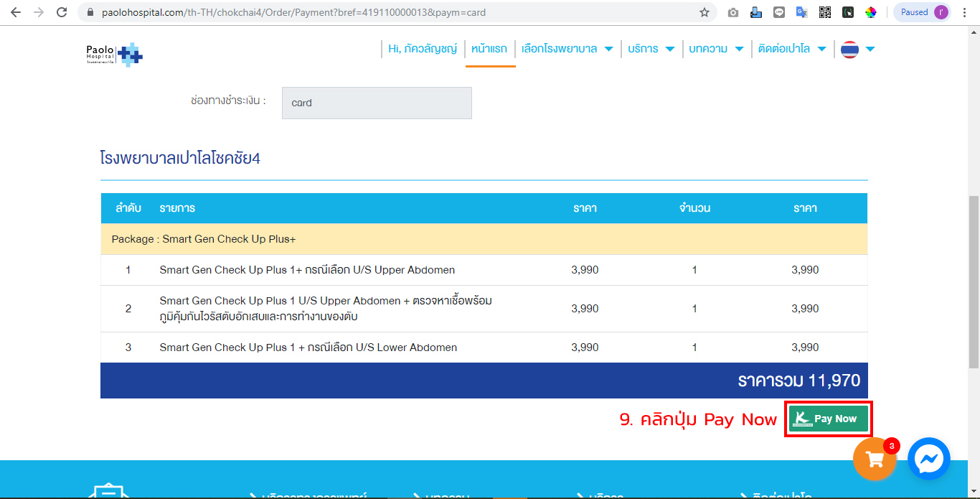Bookmark this page with the star
The height and width of the screenshot is (499, 980).
(x=705, y=12)
